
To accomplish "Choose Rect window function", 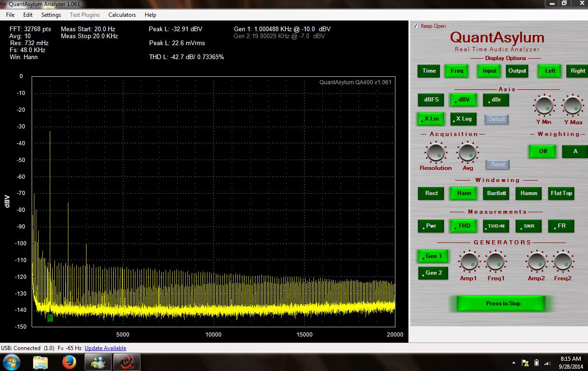I will [431, 193].
